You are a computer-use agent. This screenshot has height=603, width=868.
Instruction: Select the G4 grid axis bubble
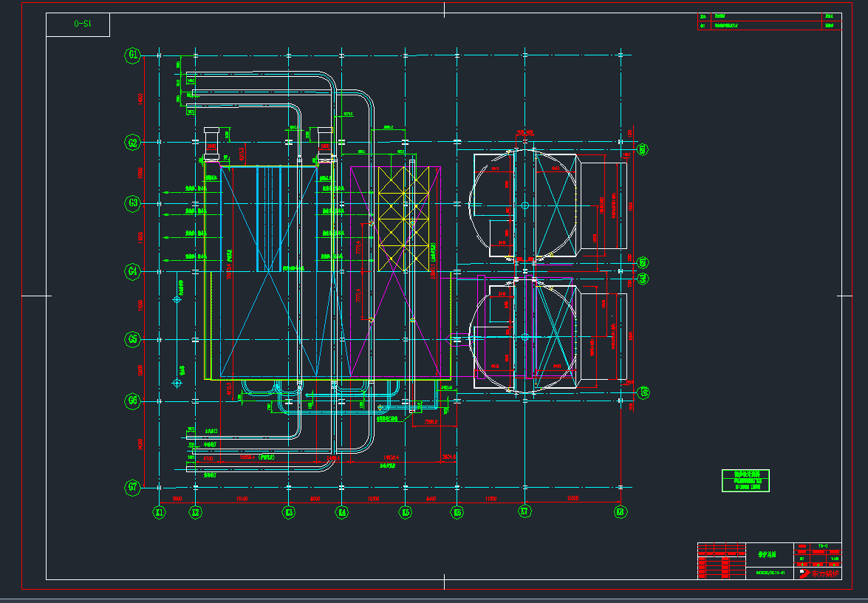click(x=133, y=271)
